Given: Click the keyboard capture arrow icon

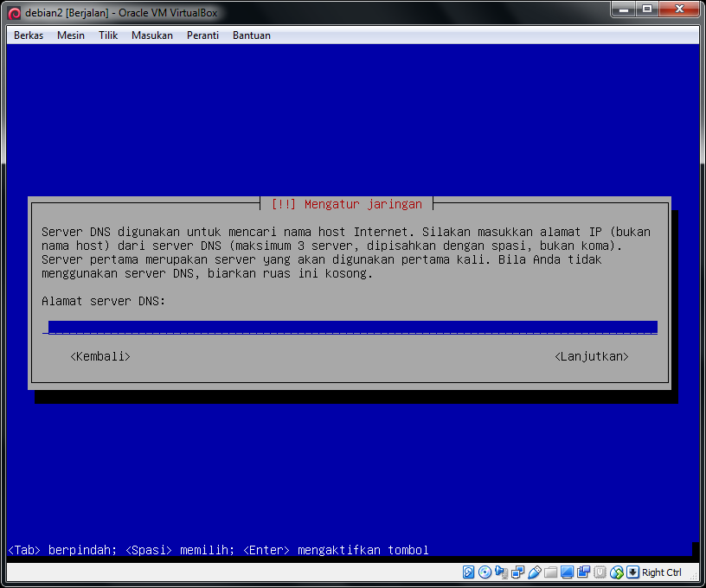Looking at the screenshot, I should point(632,572).
